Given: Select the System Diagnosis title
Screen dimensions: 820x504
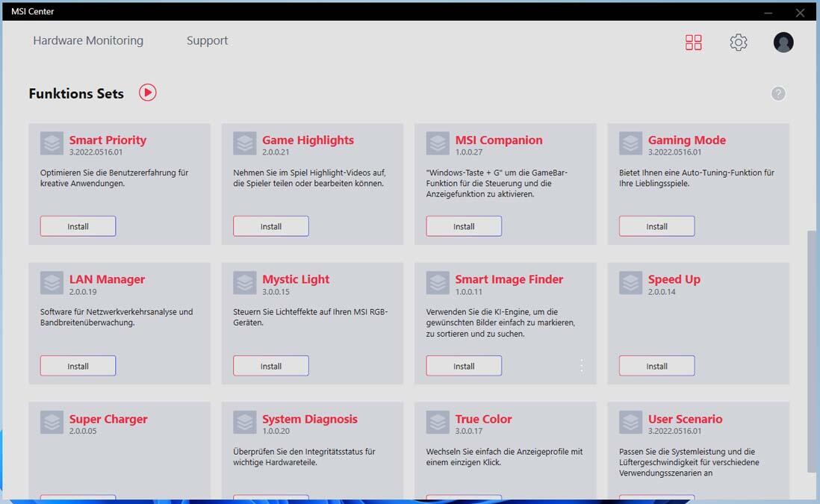Looking at the screenshot, I should pos(310,420).
